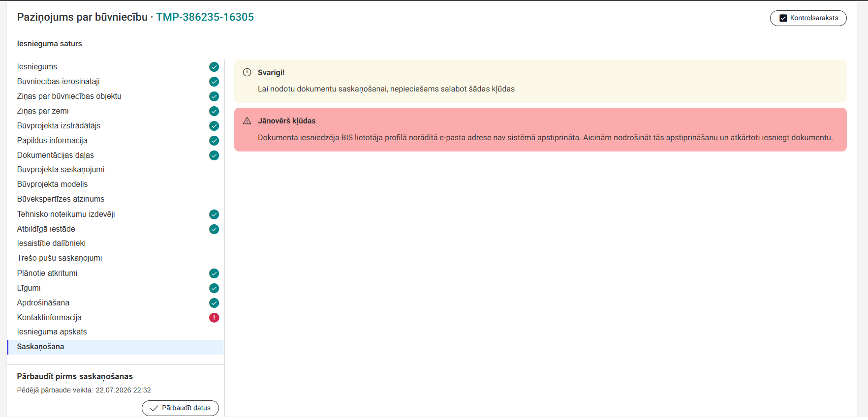Click the checkmark next to Ziņas par zemi
Screen dimensions: 868x420
pos(214,111)
